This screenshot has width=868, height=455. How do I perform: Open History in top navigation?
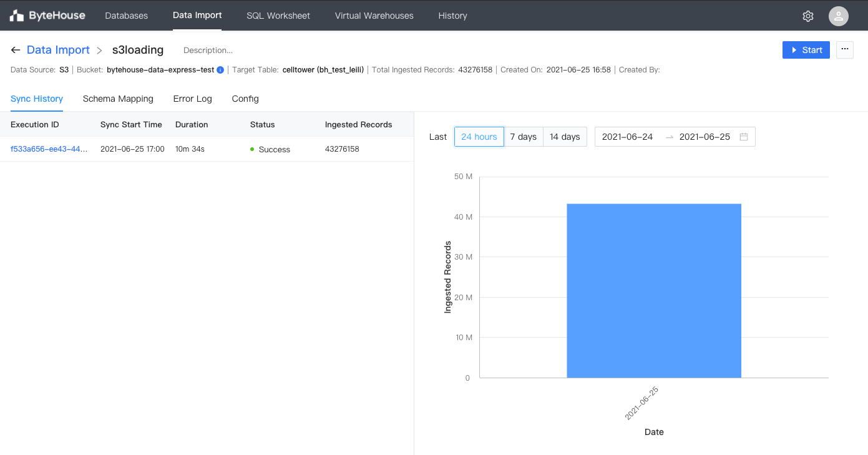pos(453,16)
